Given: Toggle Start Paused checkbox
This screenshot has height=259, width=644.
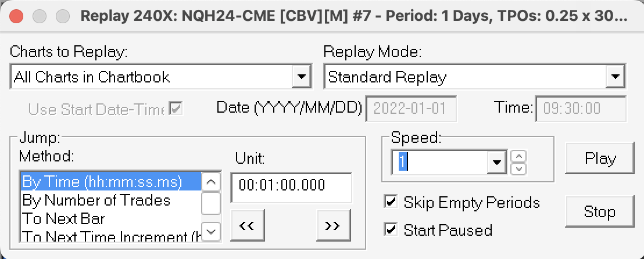Looking at the screenshot, I should tap(391, 229).
